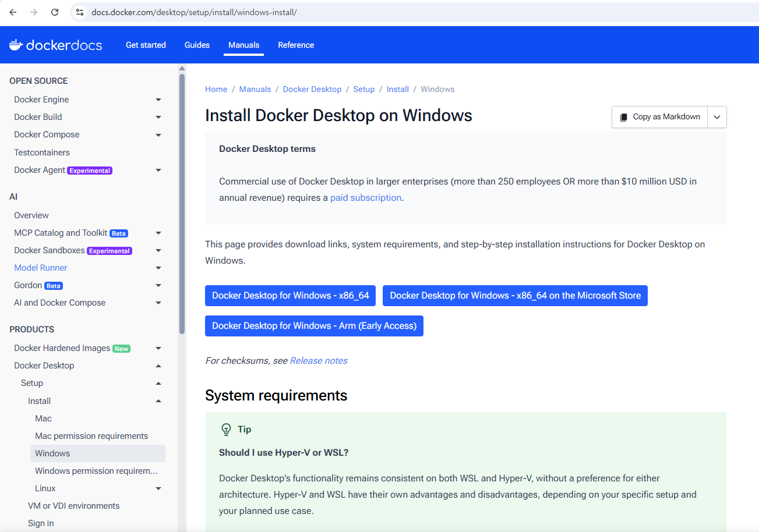The height and width of the screenshot is (532, 759).
Task: Follow the Release notes link for checksums
Action: coord(319,360)
